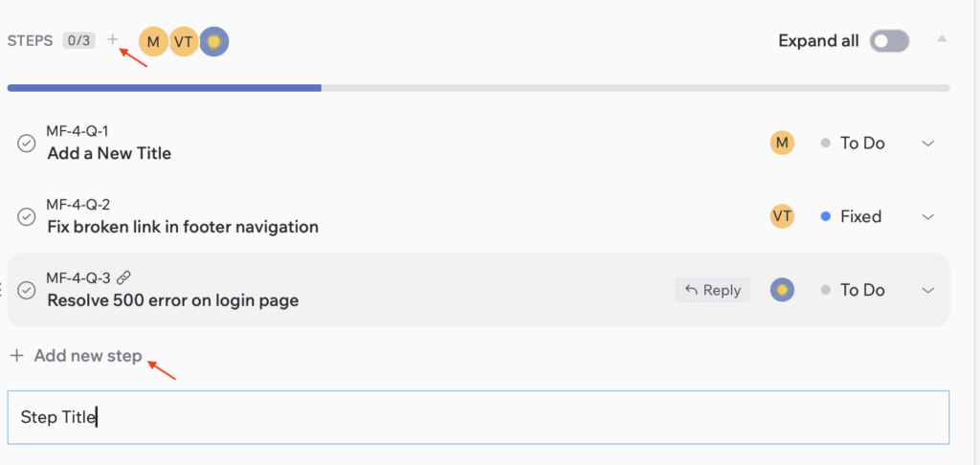Viewport: 980px width, 465px height.
Task: Expand the MF-4-Q-2 step chevron
Action: click(x=927, y=217)
